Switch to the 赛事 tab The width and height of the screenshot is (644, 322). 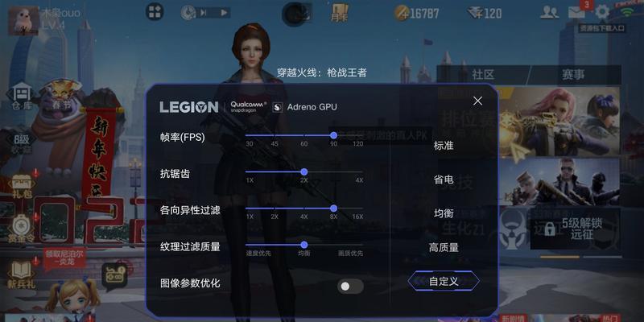point(573,74)
